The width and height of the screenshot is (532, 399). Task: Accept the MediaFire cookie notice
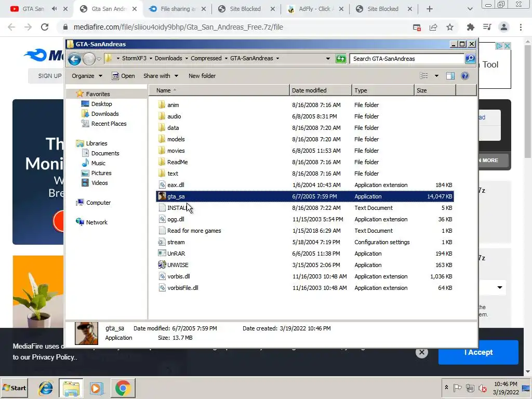click(478, 352)
